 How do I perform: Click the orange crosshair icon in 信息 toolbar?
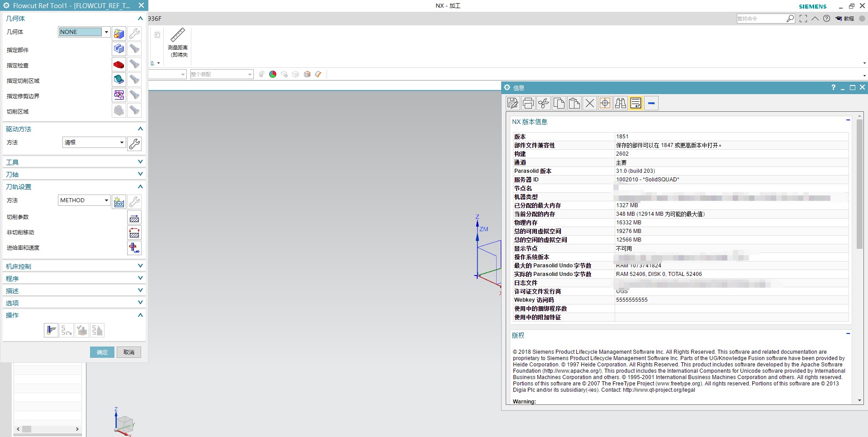pos(605,103)
